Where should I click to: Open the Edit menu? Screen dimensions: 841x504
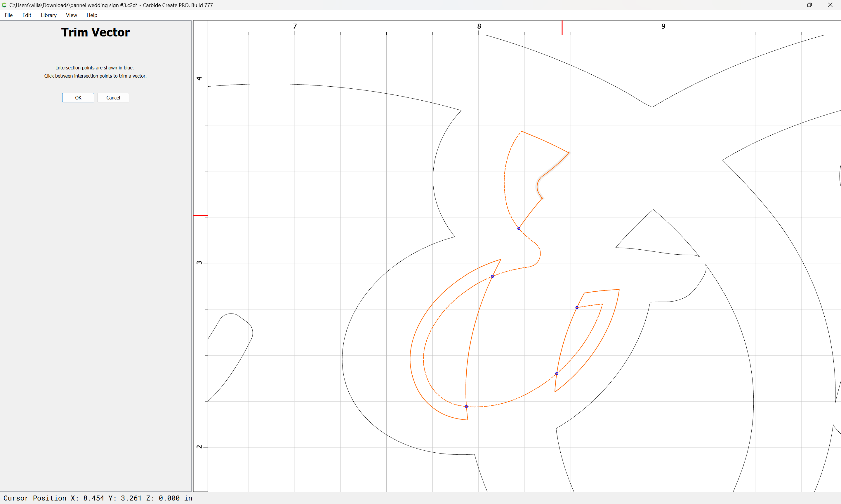27,15
